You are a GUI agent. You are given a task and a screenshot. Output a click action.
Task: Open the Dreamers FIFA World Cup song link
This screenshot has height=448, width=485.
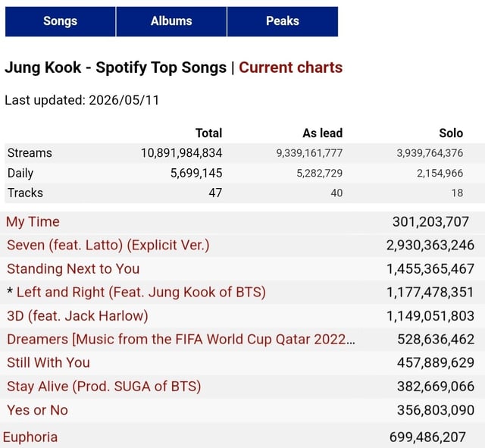(x=181, y=340)
